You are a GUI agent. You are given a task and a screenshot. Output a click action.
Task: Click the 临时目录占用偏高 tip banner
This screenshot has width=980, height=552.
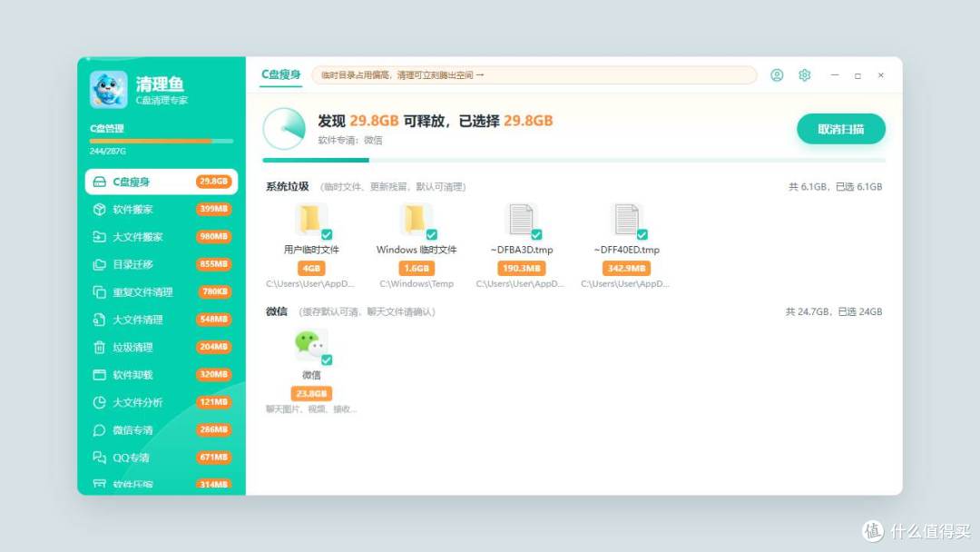point(534,75)
